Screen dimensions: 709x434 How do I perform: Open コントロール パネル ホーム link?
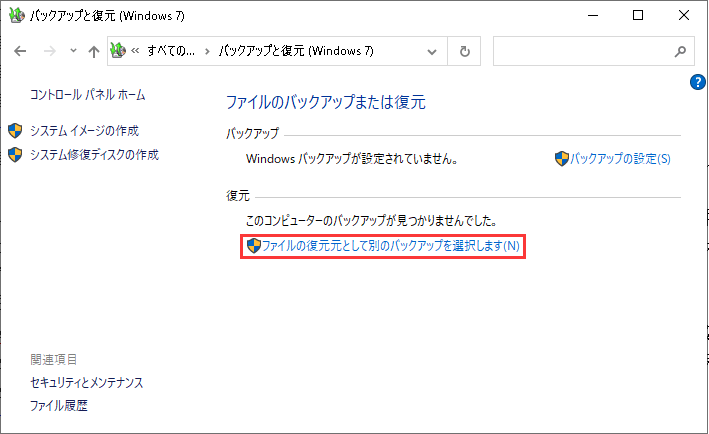coord(88,94)
